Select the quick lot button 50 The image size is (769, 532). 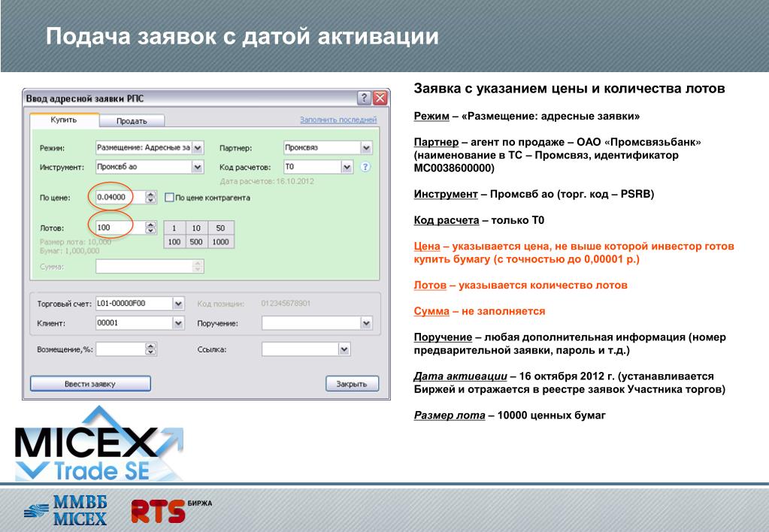[220, 228]
